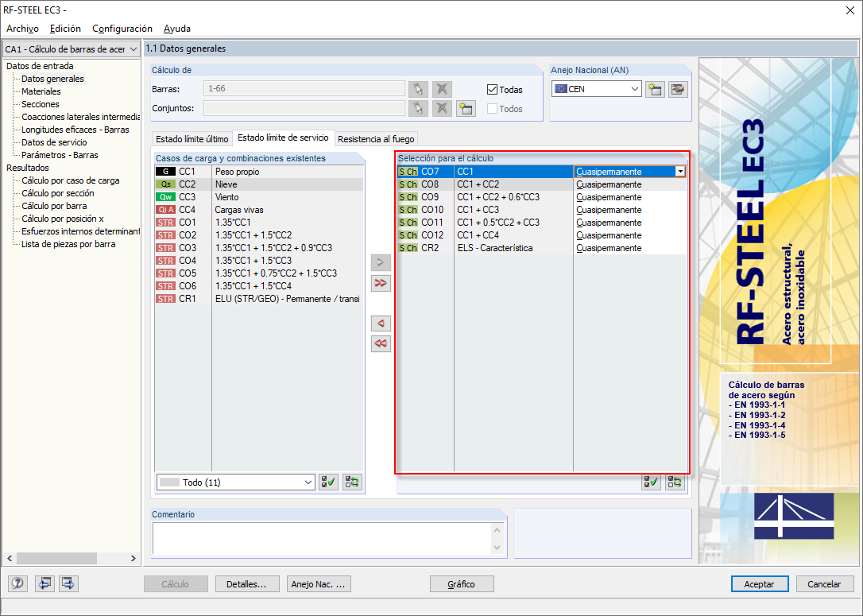Select Estado límite de servicio tab
863x616 pixels.
(284, 138)
